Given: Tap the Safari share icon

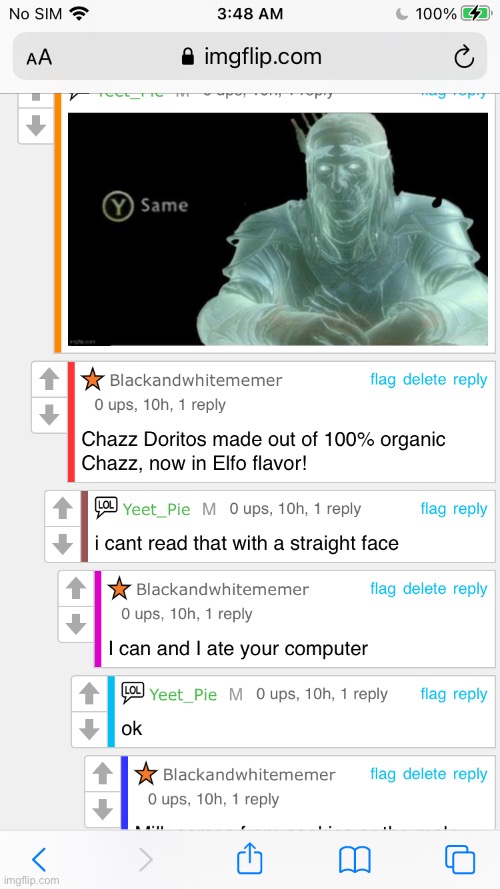Looking at the screenshot, I should pyautogui.click(x=249, y=859).
